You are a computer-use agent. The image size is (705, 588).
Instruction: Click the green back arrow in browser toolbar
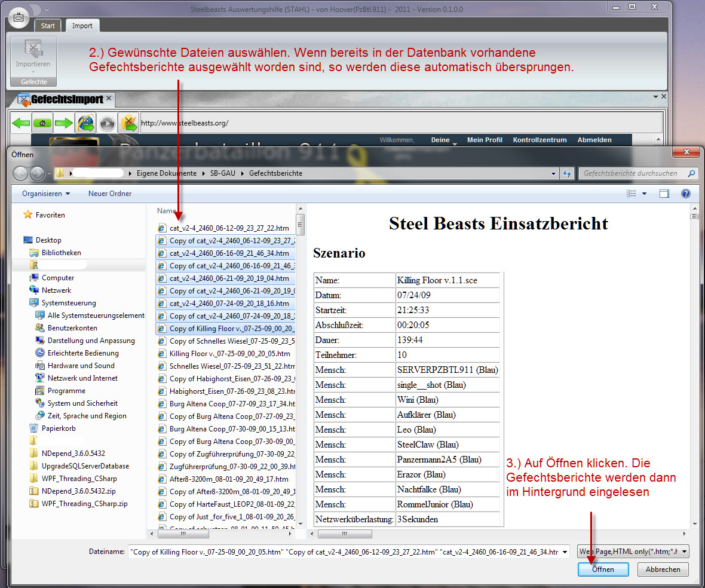pyautogui.click(x=22, y=123)
